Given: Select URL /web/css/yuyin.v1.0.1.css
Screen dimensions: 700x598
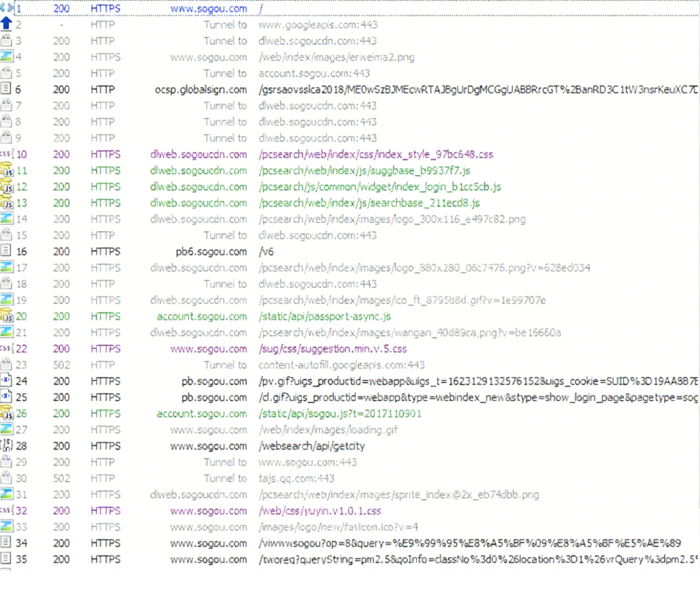Looking at the screenshot, I should pyautogui.click(x=320, y=511).
